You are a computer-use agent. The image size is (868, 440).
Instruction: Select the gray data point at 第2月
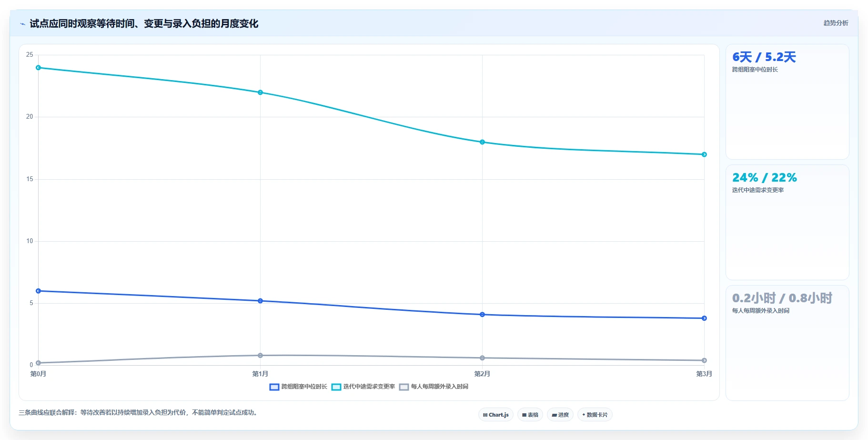coord(482,358)
